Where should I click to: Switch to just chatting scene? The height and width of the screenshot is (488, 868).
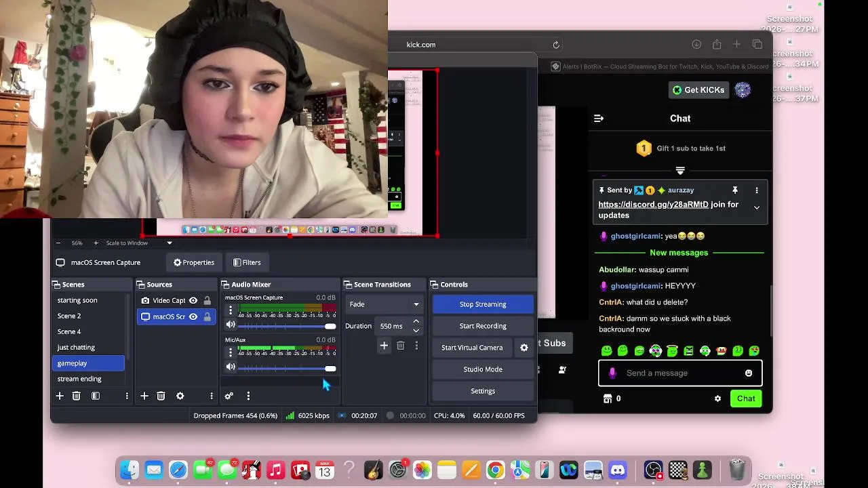(x=88, y=347)
